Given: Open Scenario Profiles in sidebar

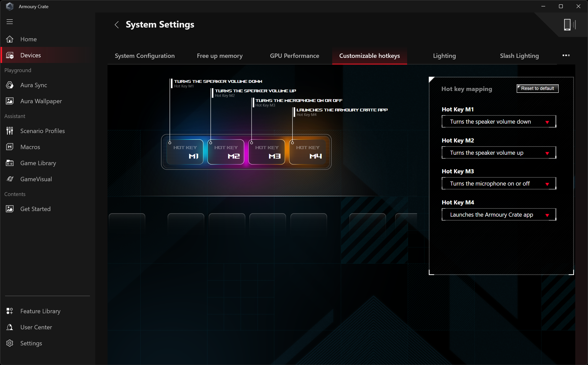Looking at the screenshot, I should [x=42, y=131].
